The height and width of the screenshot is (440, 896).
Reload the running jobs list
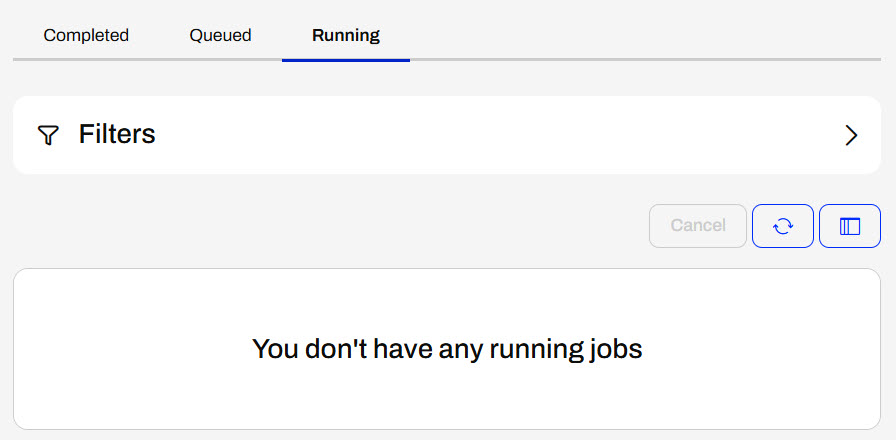coord(783,226)
